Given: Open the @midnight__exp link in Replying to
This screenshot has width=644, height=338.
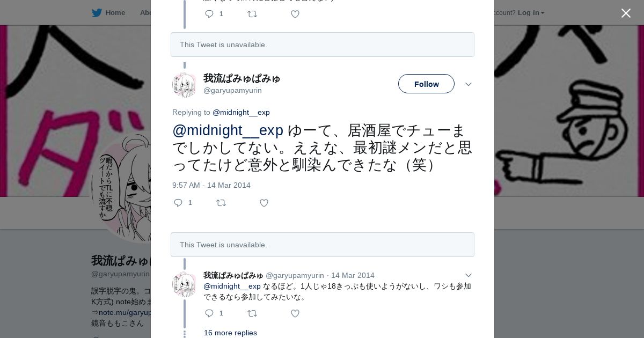Looking at the screenshot, I should click(x=241, y=112).
